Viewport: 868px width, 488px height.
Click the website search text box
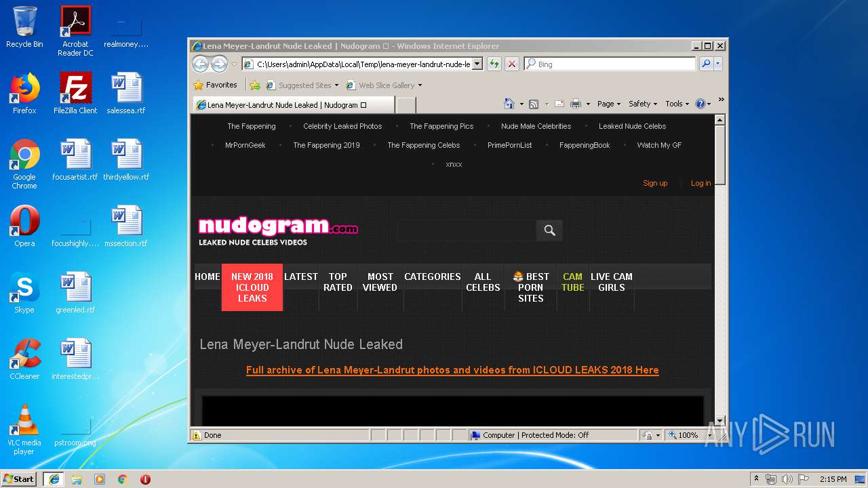pos(466,230)
